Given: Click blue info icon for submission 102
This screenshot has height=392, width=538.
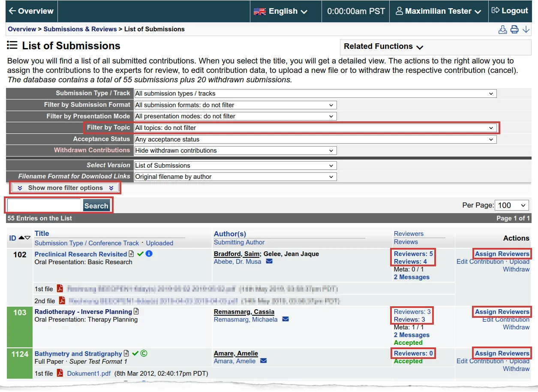Looking at the screenshot, I should click(x=149, y=254).
